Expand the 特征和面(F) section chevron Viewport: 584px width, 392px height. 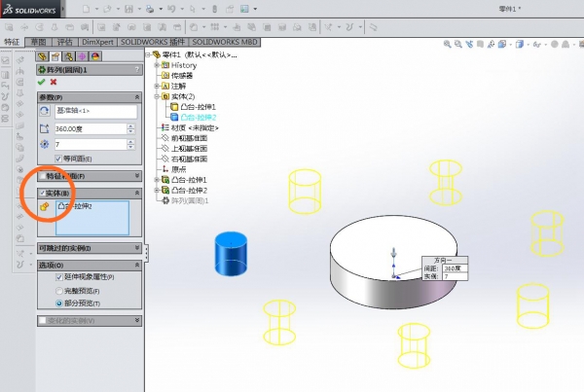[137, 176]
